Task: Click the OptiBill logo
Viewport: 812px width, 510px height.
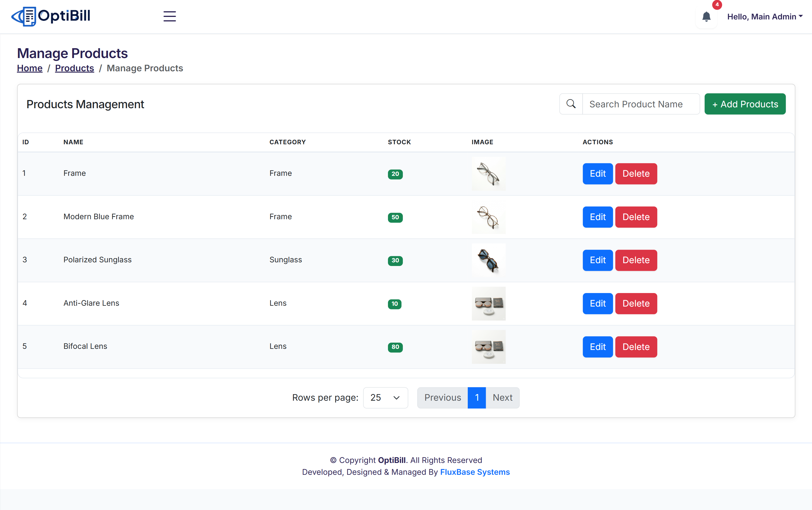Action: tap(50, 16)
